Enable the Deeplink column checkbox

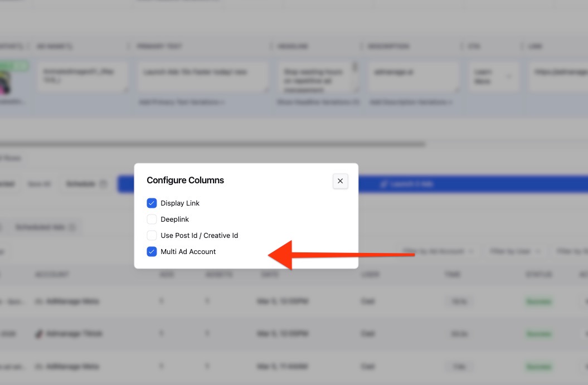coord(152,220)
